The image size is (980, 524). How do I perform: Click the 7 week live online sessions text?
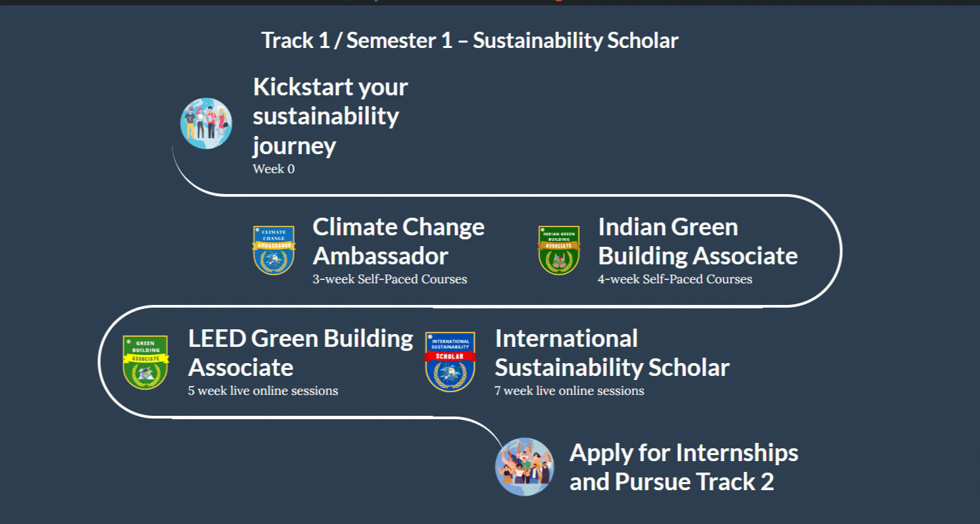tap(570, 391)
